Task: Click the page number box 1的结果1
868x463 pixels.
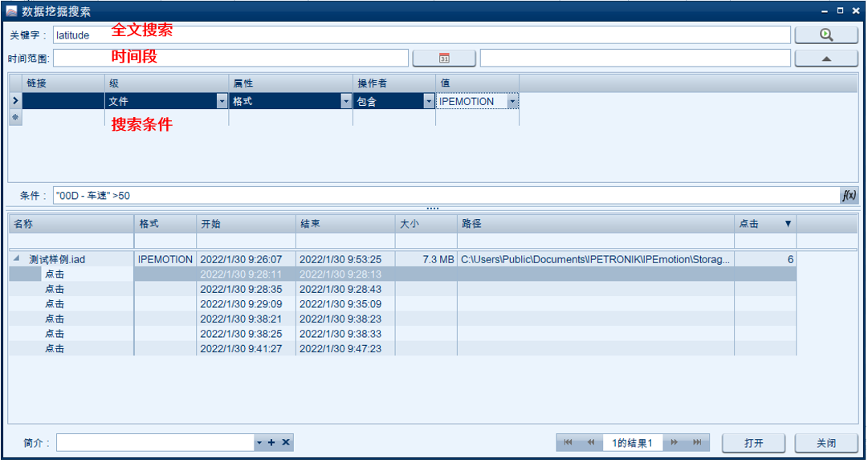Action: point(632,442)
